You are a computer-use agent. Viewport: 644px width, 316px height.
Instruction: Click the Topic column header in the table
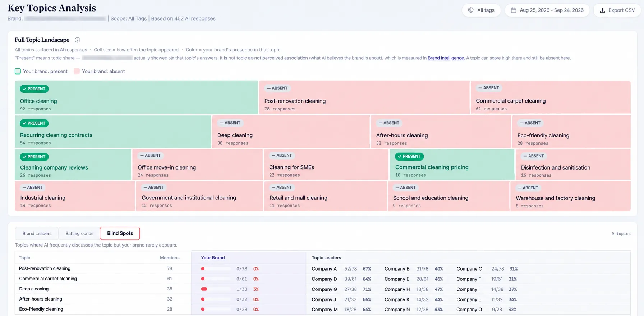(24, 258)
